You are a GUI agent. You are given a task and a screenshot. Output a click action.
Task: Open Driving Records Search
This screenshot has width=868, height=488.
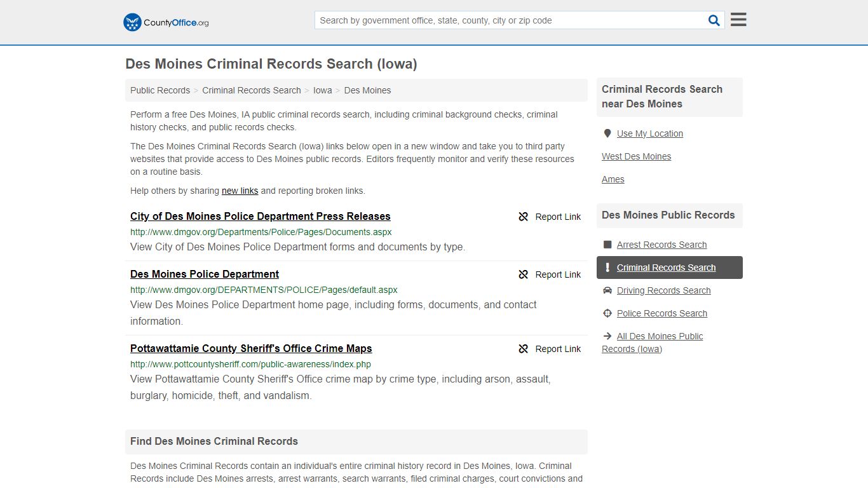pyautogui.click(x=664, y=290)
